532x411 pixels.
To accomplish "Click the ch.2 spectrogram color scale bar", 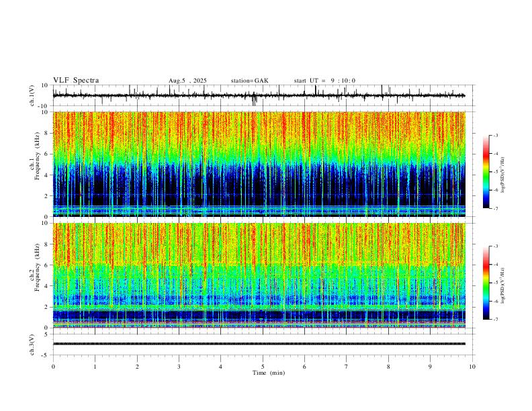I will (x=486, y=283).
